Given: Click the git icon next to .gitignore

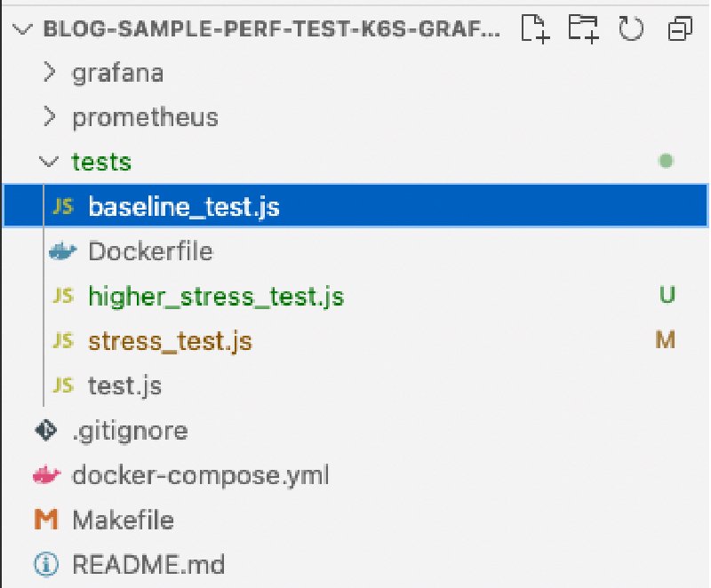Looking at the screenshot, I should pos(46,430).
